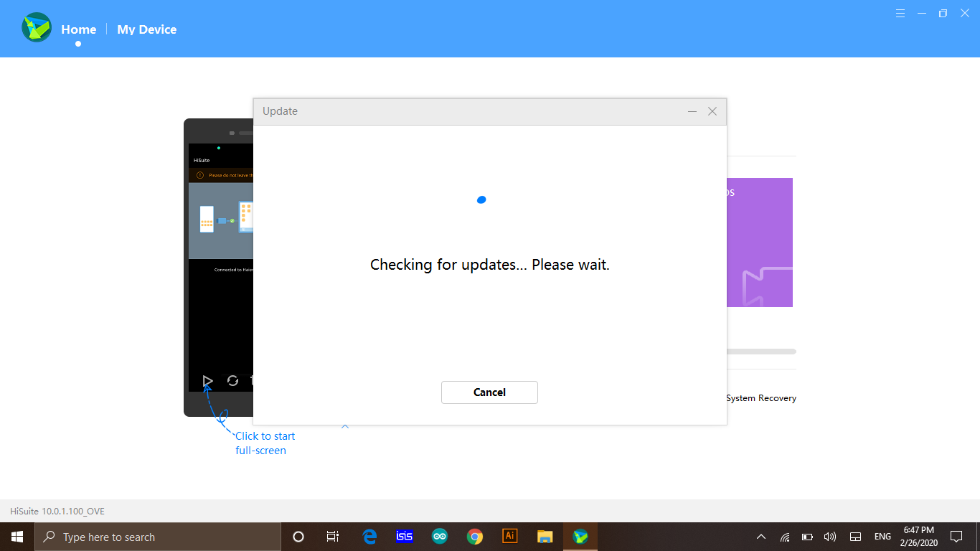This screenshot has width=980, height=551.
Task: Click the HiSuite logo icon
Action: click(36, 29)
